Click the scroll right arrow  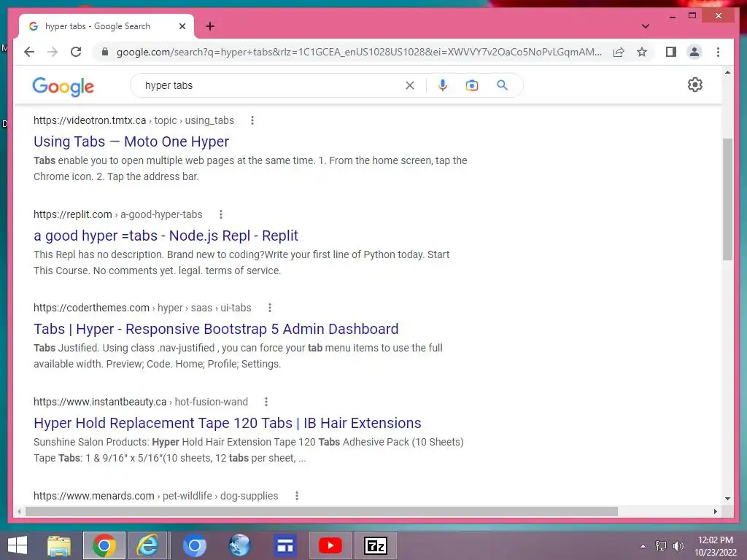click(x=715, y=511)
